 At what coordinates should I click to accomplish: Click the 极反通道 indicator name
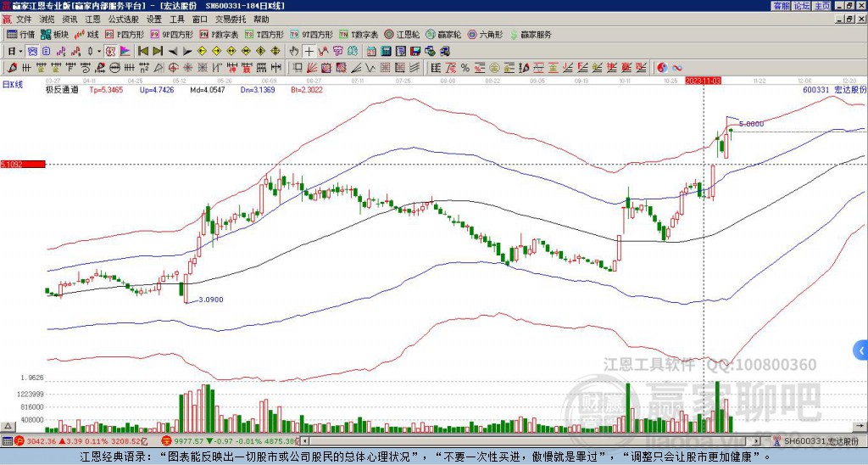tap(62, 89)
